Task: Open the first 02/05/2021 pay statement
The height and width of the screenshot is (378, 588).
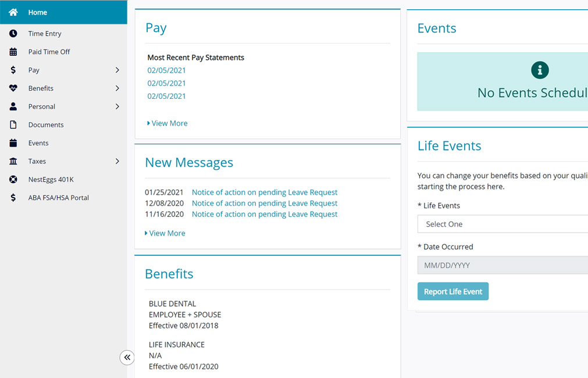Action: click(166, 70)
